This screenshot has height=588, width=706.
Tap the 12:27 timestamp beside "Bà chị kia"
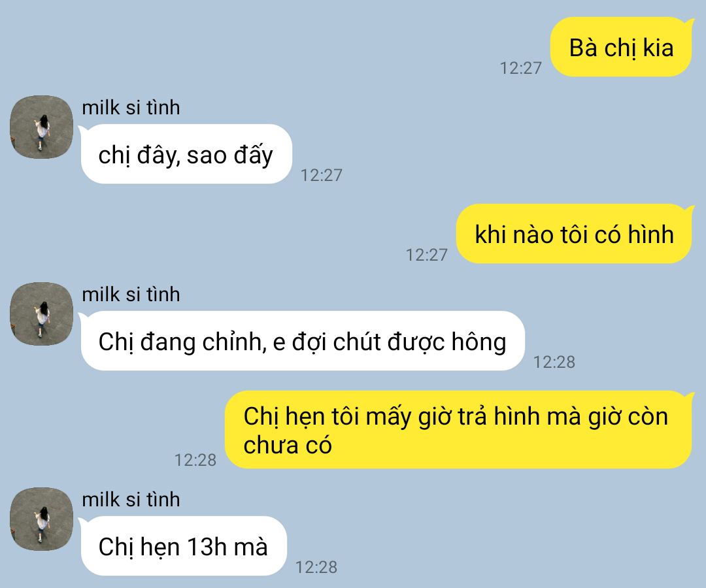pyautogui.click(x=520, y=68)
